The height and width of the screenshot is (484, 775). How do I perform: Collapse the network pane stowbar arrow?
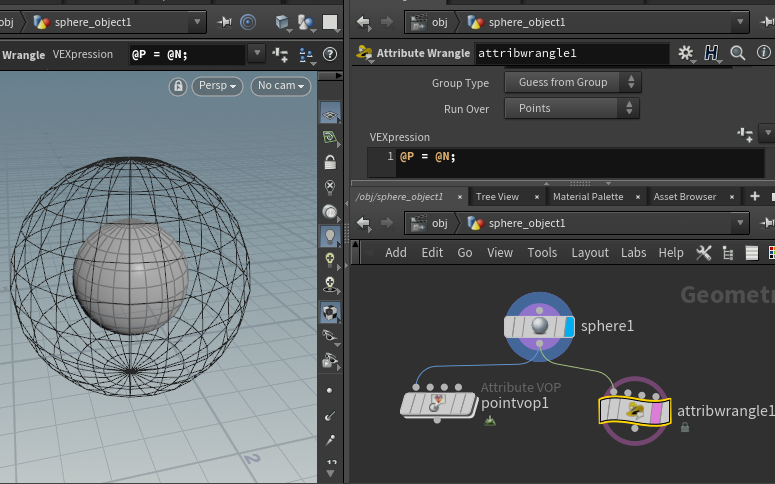pyautogui.click(x=355, y=245)
